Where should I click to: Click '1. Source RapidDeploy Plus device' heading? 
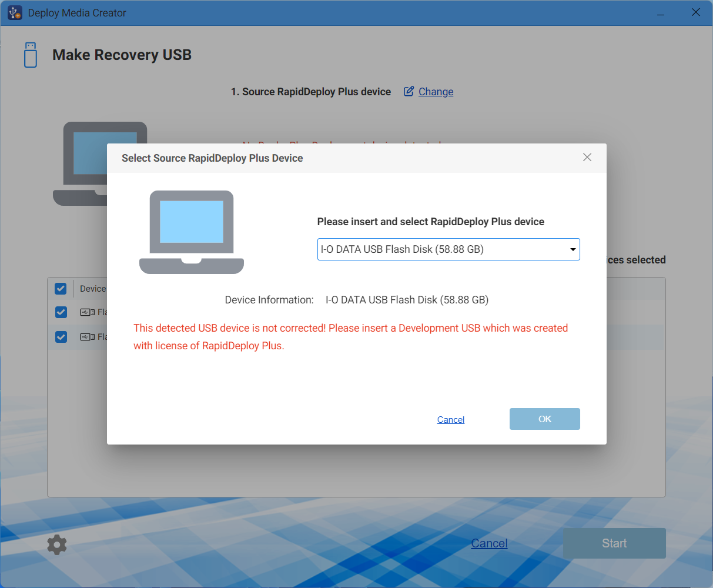pyautogui.click(x=311, y=92)
